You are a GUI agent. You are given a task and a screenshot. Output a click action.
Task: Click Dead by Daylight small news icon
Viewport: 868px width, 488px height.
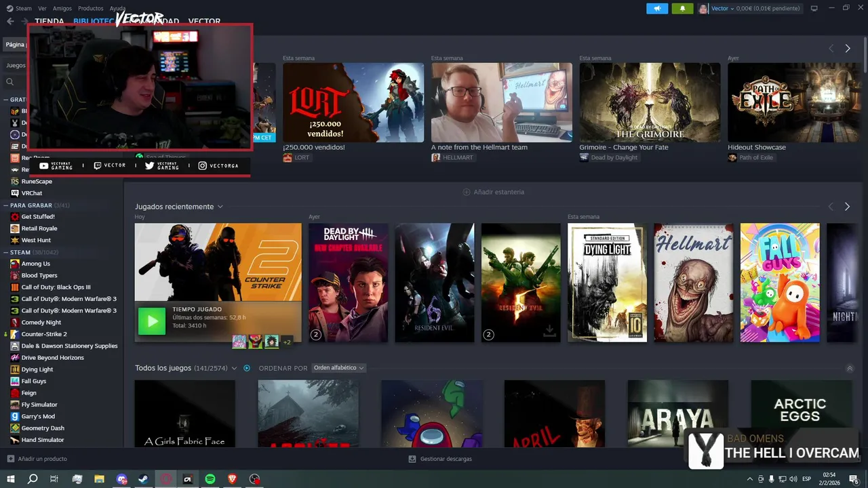point(584,157)
